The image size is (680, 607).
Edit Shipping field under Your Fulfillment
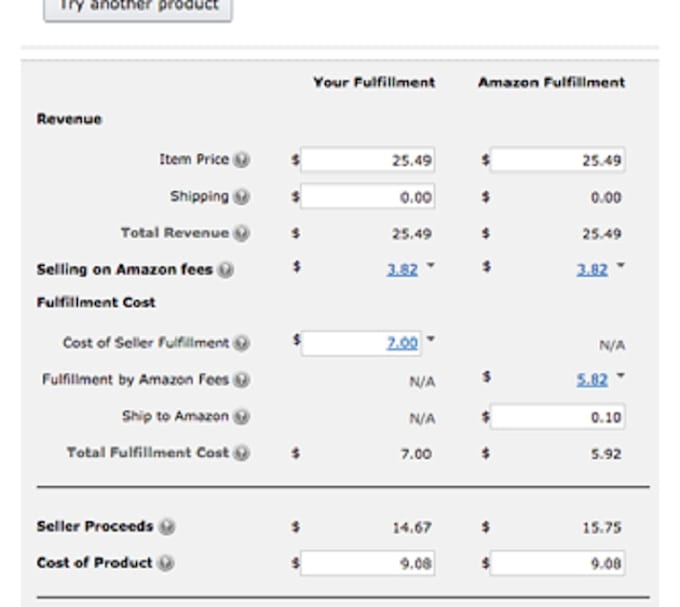[367, 197]
